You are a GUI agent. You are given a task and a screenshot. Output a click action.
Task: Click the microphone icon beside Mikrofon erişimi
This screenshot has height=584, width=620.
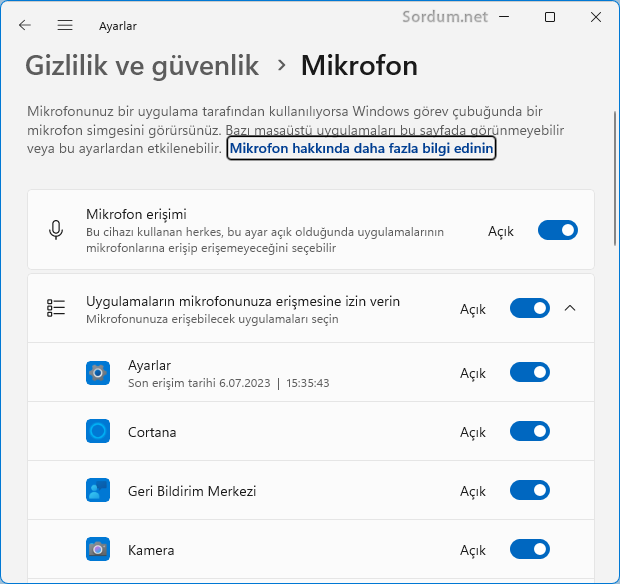[56, 230]
